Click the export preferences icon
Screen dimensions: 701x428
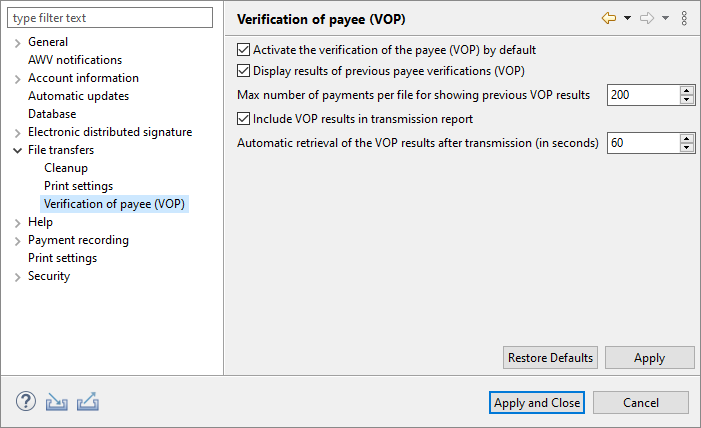coord(88,402)
